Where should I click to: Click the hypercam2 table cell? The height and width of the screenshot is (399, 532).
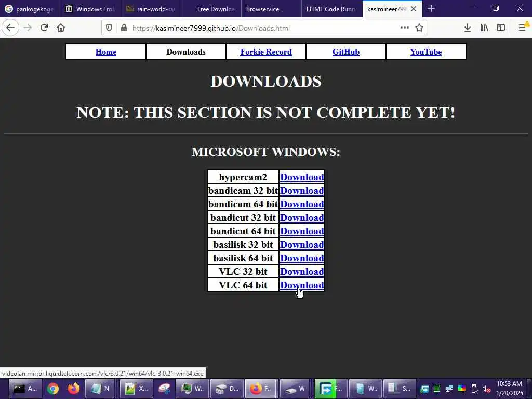pos(243,177)
